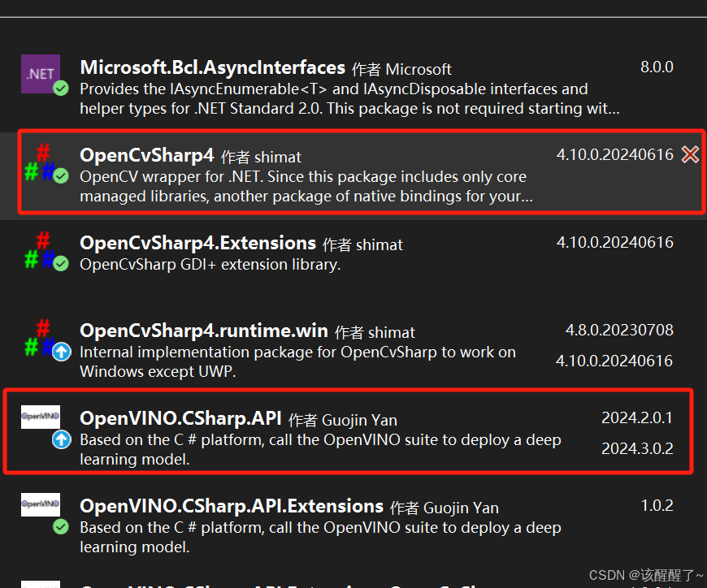
Task: Click OpenCvSharp4 version 4.10.0.20240616
Action: click(615, 154)
